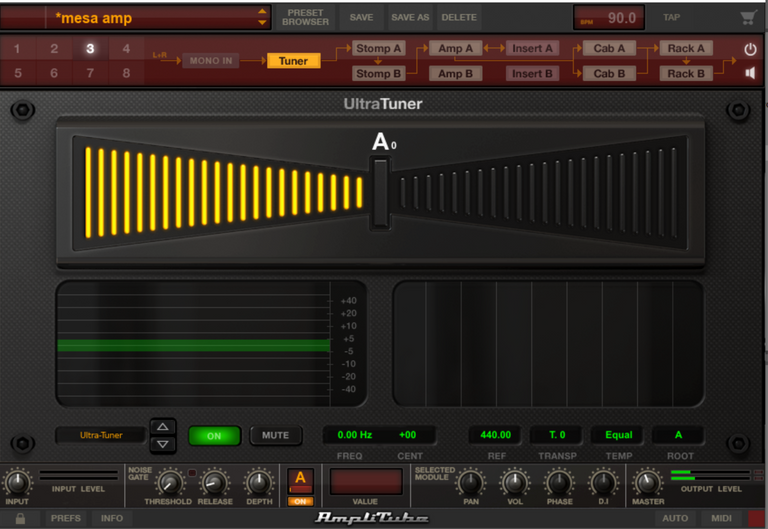
Task: Select the Rack A module
Action: (x=686, y=48)
